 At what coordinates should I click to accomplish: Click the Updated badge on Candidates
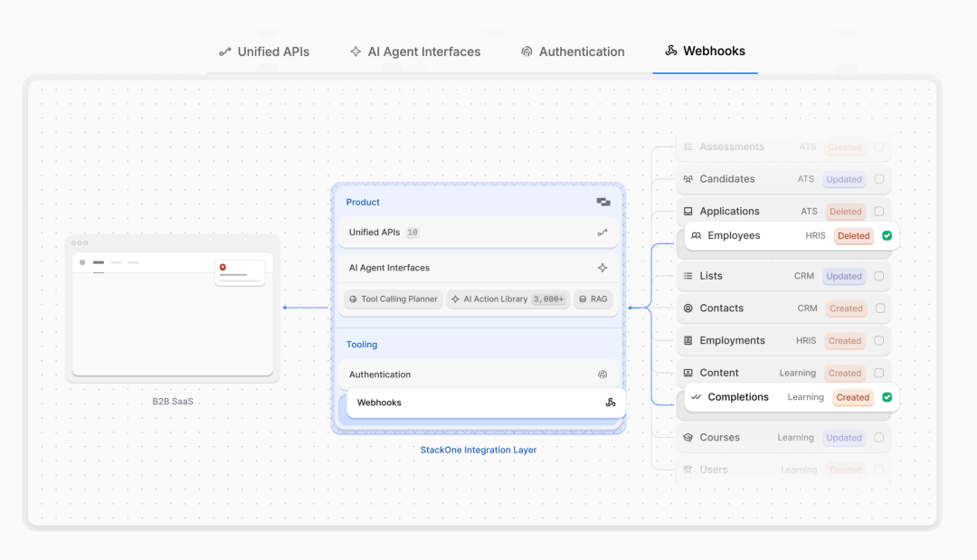click(x=844, y=179)
